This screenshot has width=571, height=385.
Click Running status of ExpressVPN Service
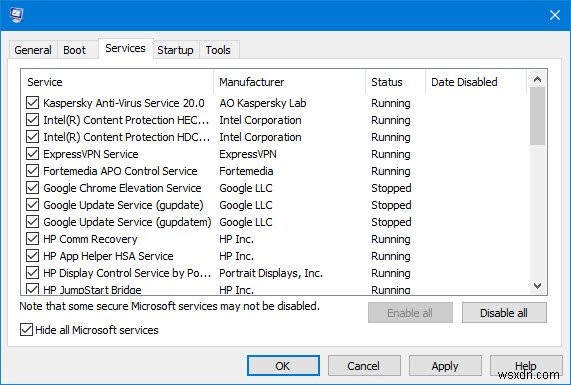[x=391, y=154]
